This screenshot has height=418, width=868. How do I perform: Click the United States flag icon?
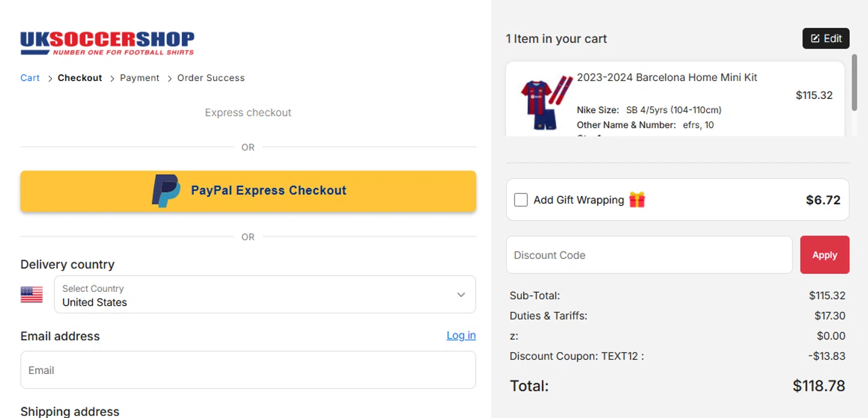[32, 295]
